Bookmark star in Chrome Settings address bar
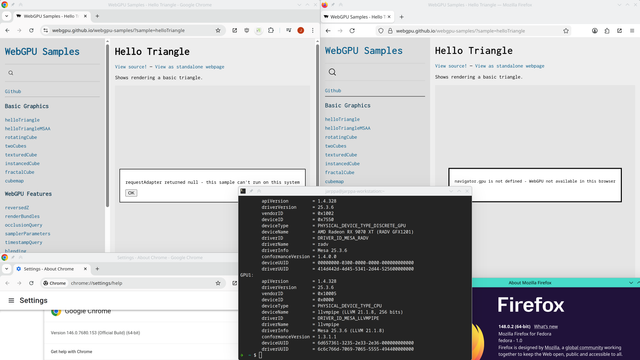The image size is (640, 360). tap(218, 283)
